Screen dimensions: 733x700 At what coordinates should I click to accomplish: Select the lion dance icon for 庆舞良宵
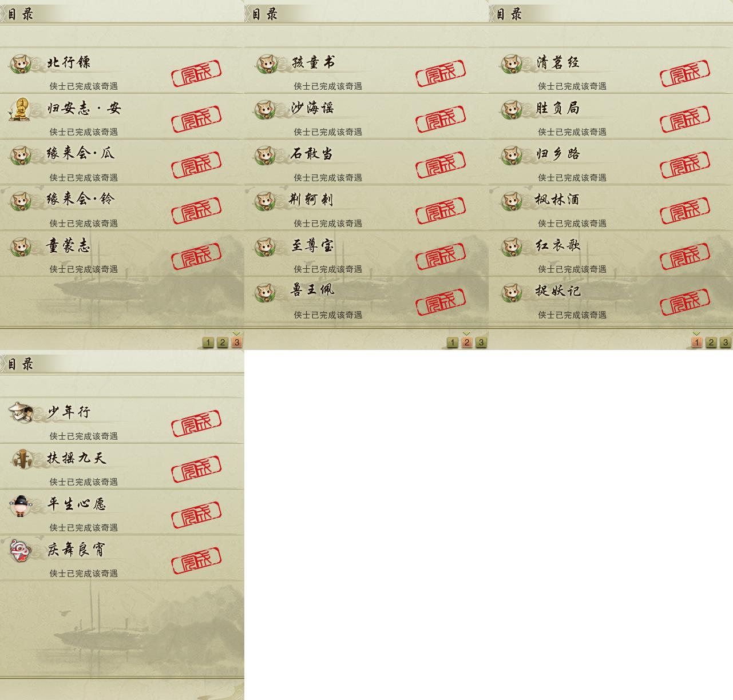(20, 551)
